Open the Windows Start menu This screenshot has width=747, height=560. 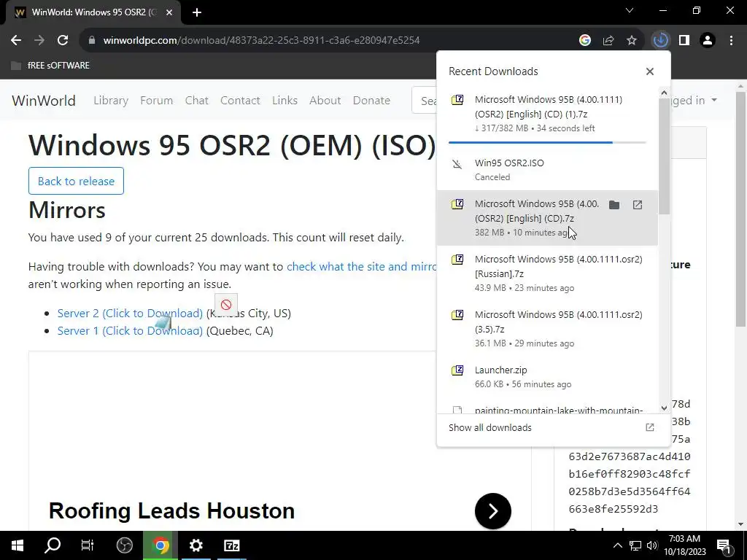[18, 545]
